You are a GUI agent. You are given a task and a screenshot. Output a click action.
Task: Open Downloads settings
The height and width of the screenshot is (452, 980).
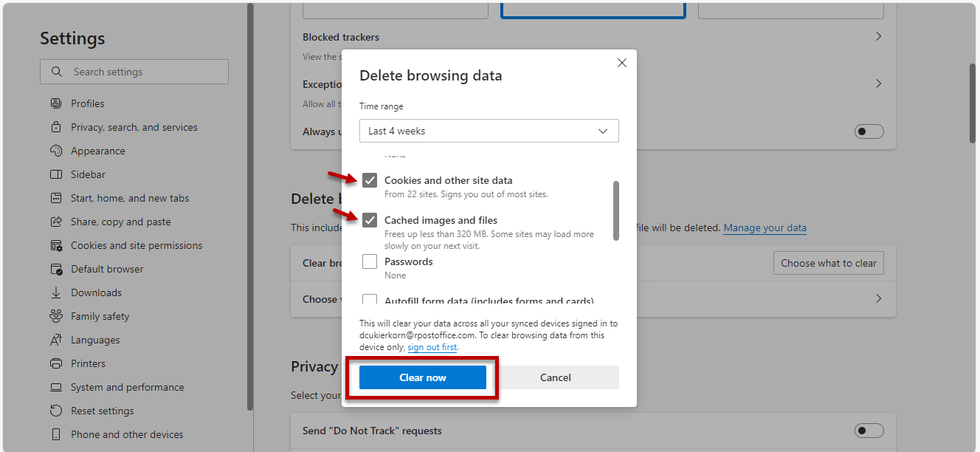click(x=96, y=292)
